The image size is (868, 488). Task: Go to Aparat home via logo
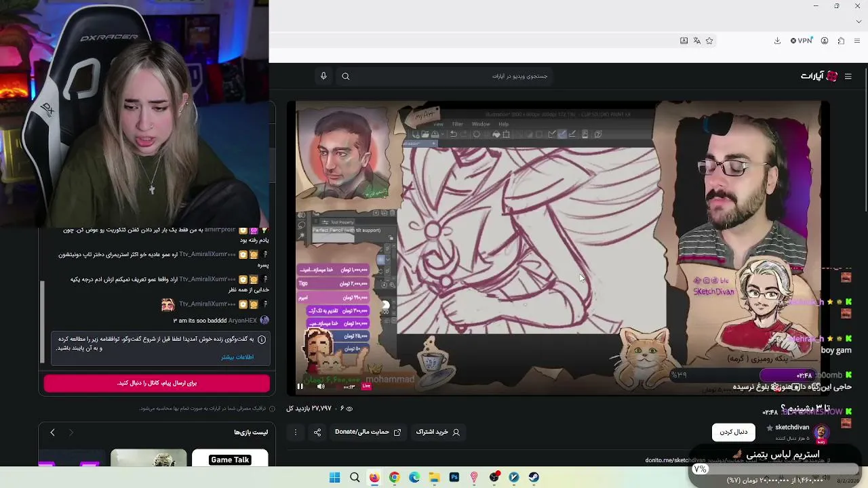819,76
